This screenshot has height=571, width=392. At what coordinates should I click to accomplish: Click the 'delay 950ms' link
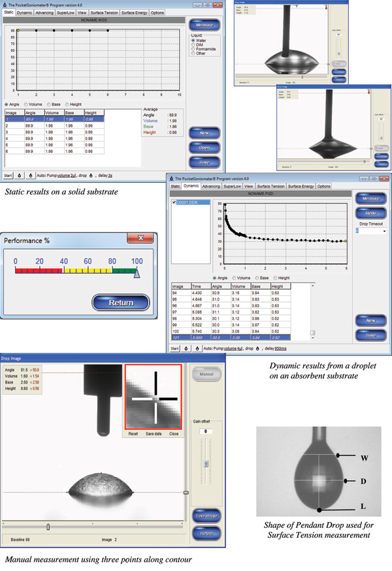(276, 348)
